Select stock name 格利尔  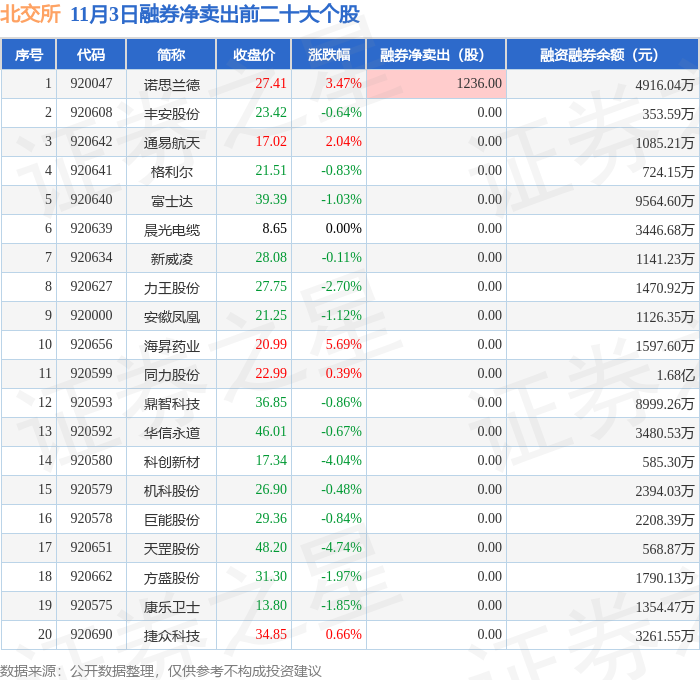coord(171,172)
